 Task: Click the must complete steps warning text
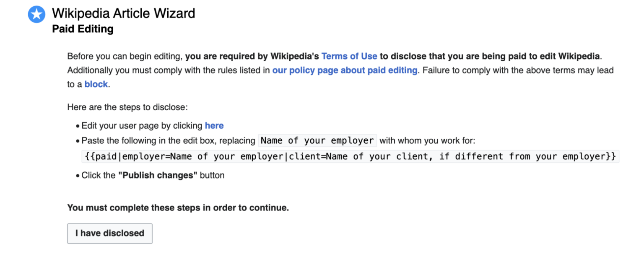[x=178, y=207]
